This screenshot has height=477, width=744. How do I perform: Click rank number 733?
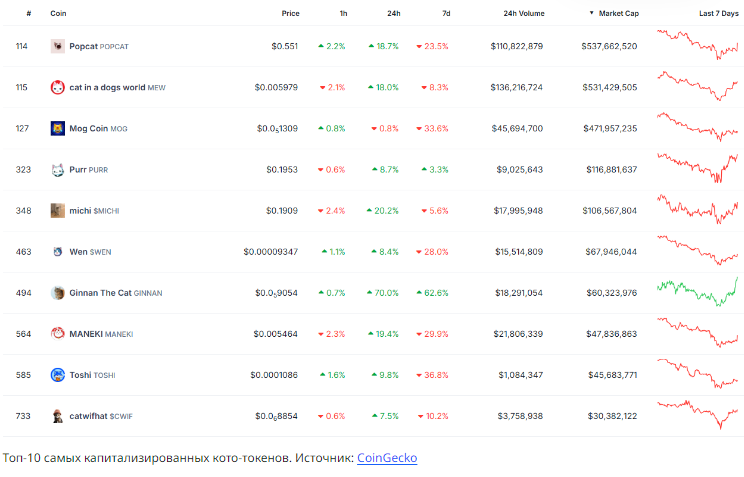pos(23,416)
